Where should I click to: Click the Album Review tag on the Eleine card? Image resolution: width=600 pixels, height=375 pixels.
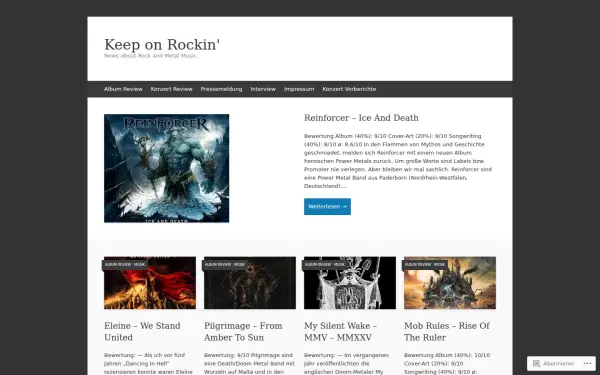[x=117, y=264]
